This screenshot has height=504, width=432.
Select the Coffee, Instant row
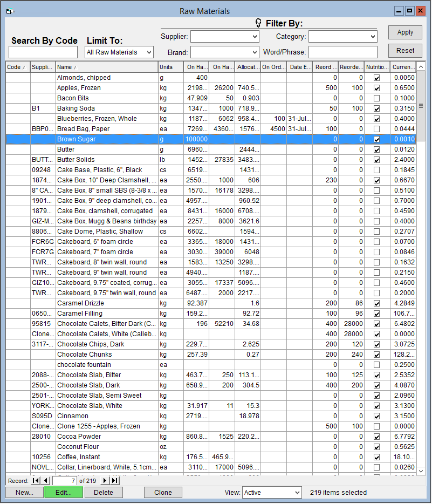[x=211, y=457]
